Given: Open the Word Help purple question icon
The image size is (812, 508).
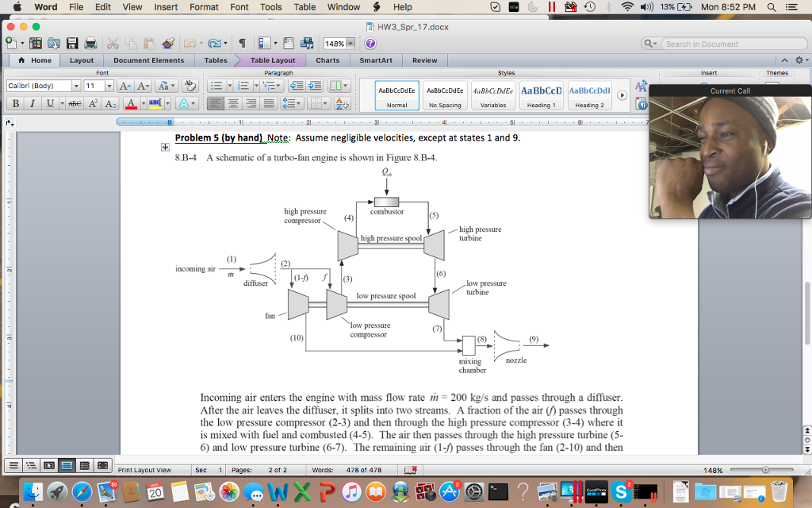Looking at the screenshot, I should click(x=370, y=44).
